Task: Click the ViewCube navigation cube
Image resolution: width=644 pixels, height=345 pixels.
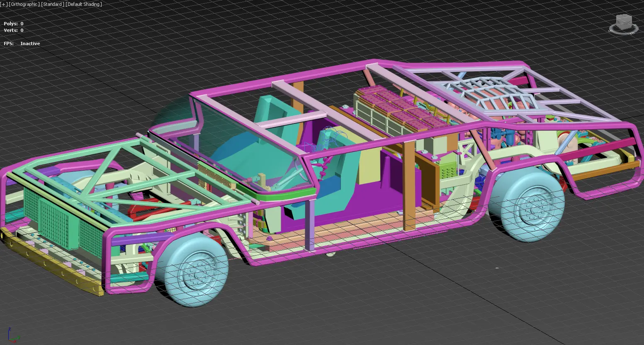Action: pos(623,22)
